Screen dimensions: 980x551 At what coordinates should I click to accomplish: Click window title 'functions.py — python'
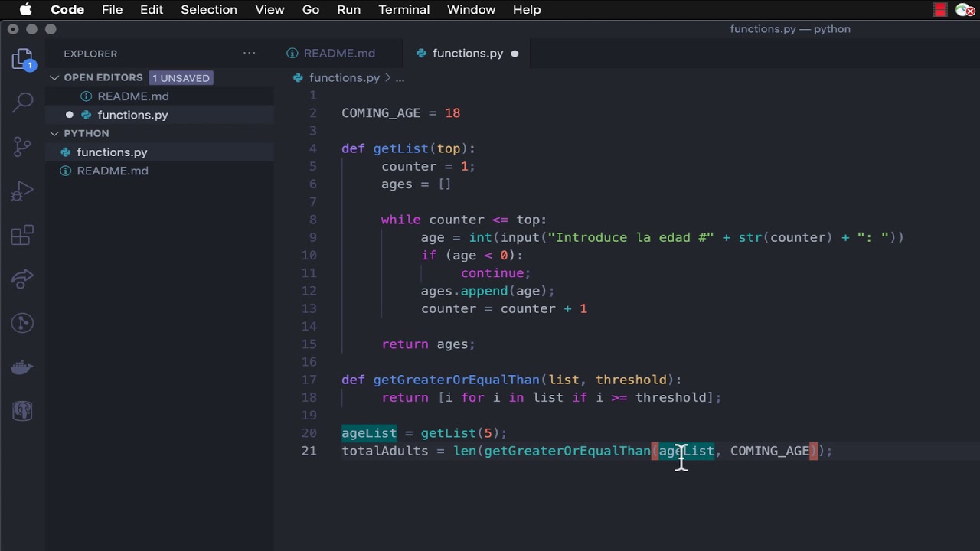pos(790,29)
